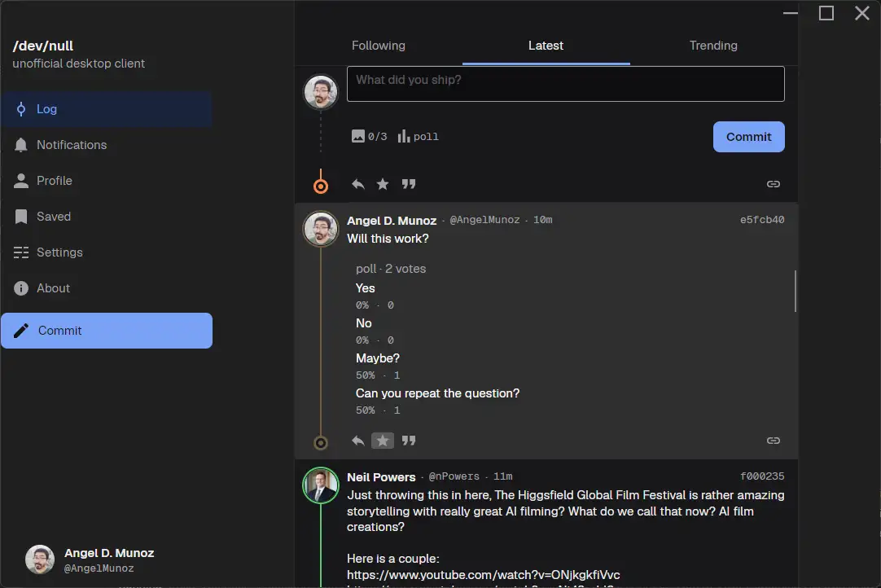The width and height of the screenshot is (881, 588).
Task: Toggle the star on Angel's poll post
Action: point(383,441)
